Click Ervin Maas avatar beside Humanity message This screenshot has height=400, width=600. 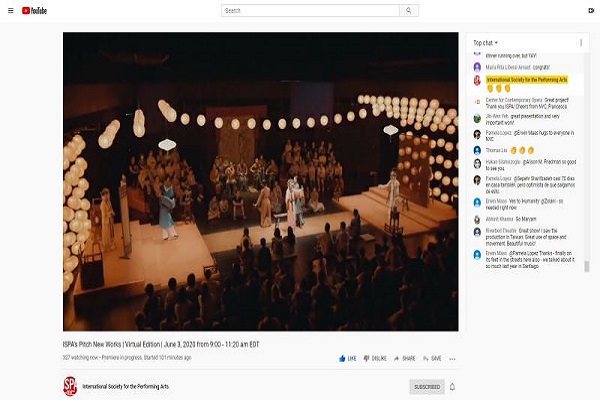pyautogui.click(x=477, y=202)
